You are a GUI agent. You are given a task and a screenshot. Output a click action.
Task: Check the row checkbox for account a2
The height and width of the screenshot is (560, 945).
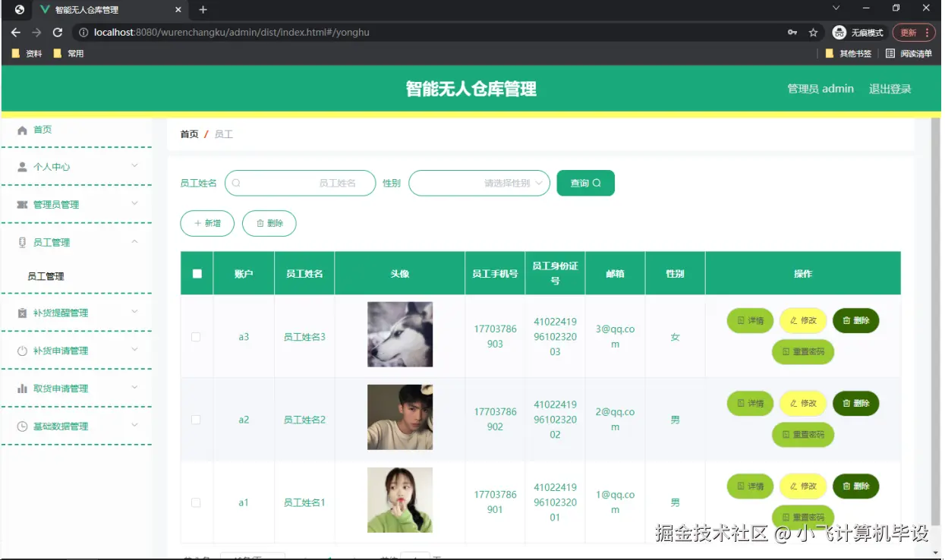[196, 420]
